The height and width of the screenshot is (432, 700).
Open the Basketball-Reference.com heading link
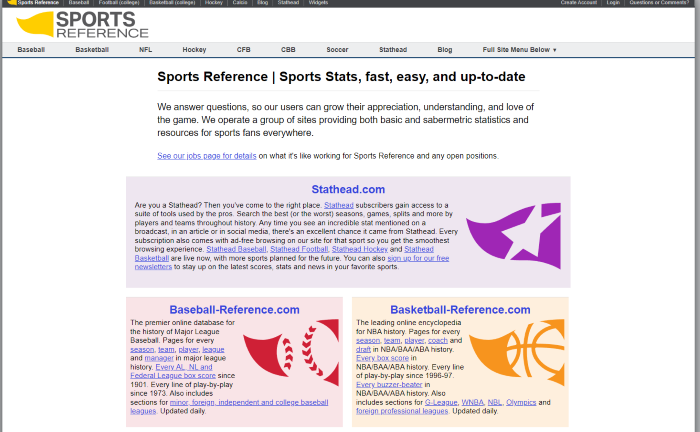[x=460, y=310]
